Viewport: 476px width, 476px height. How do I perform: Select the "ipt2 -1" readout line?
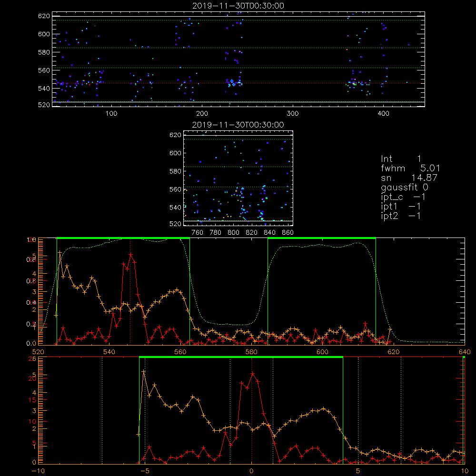401,216
